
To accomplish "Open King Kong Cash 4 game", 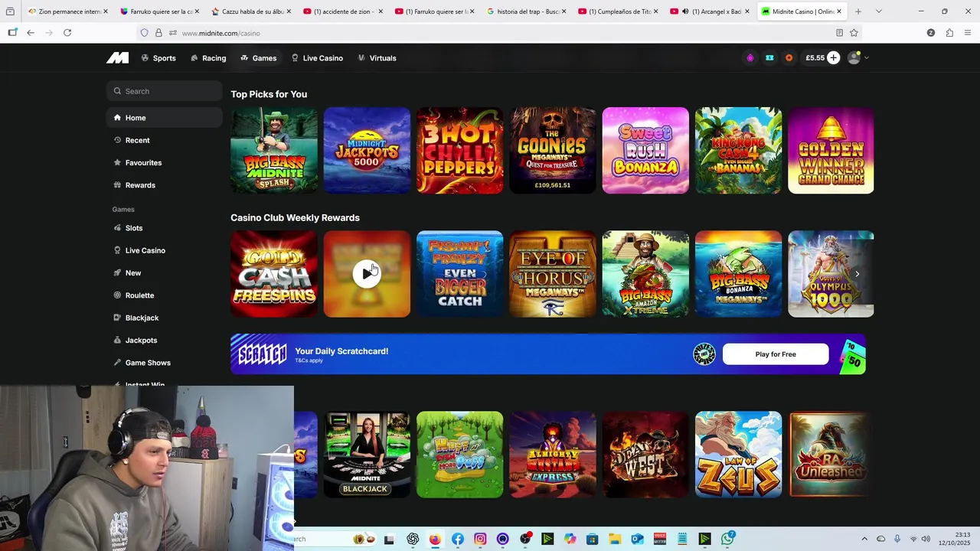I will point(738,150).
